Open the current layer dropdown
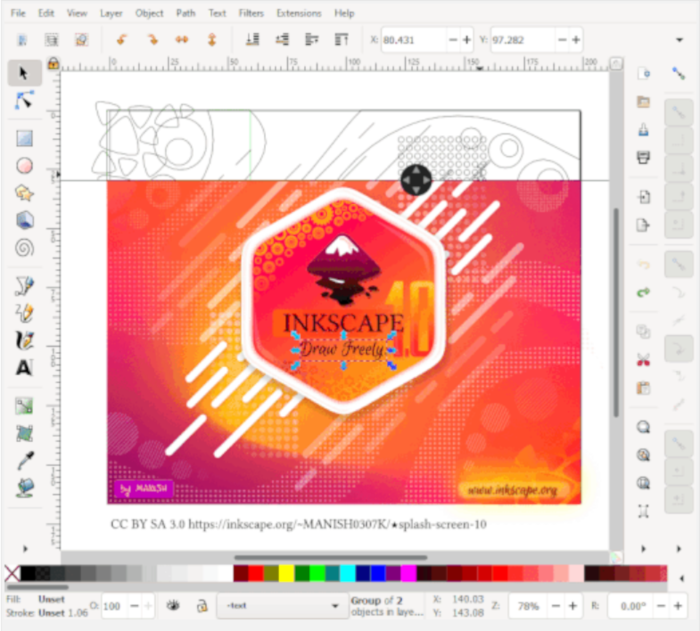 pos(282,606)
